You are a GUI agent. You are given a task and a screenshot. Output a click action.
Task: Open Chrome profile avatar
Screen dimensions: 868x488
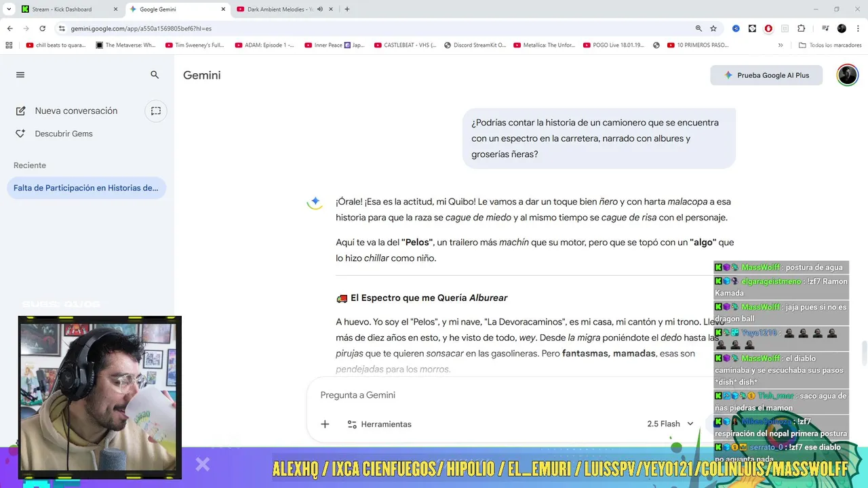[842, 28]
